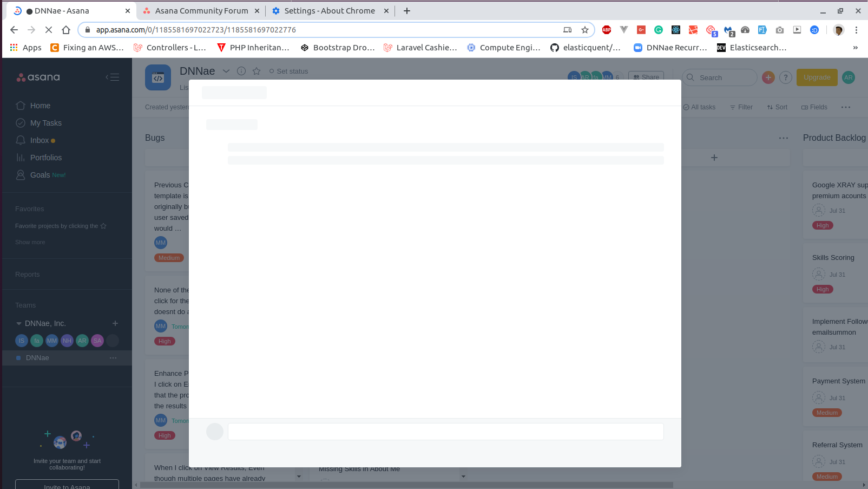Open column more actions ellipsis
This screenshot has height=489, width=868.
point(784,138)
